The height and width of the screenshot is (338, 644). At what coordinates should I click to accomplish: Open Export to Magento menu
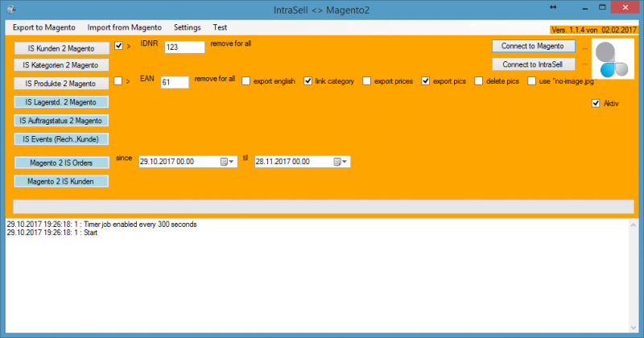click(44, 27)
